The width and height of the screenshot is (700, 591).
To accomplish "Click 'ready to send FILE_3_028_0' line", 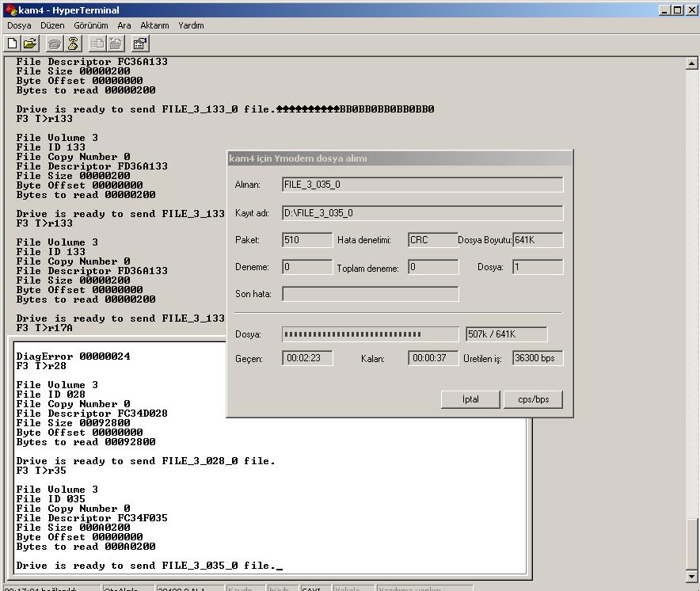I will 146,461.
